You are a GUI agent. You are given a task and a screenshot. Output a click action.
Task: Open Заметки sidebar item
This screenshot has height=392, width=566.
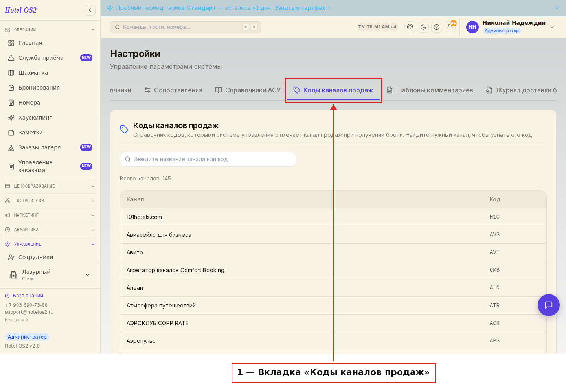(50, 133)
